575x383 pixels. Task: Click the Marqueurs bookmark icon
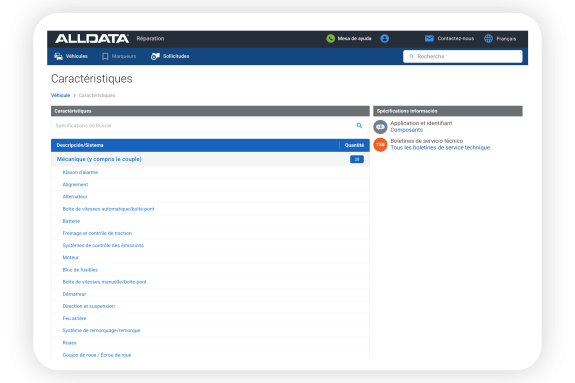(x=105, y=56)
